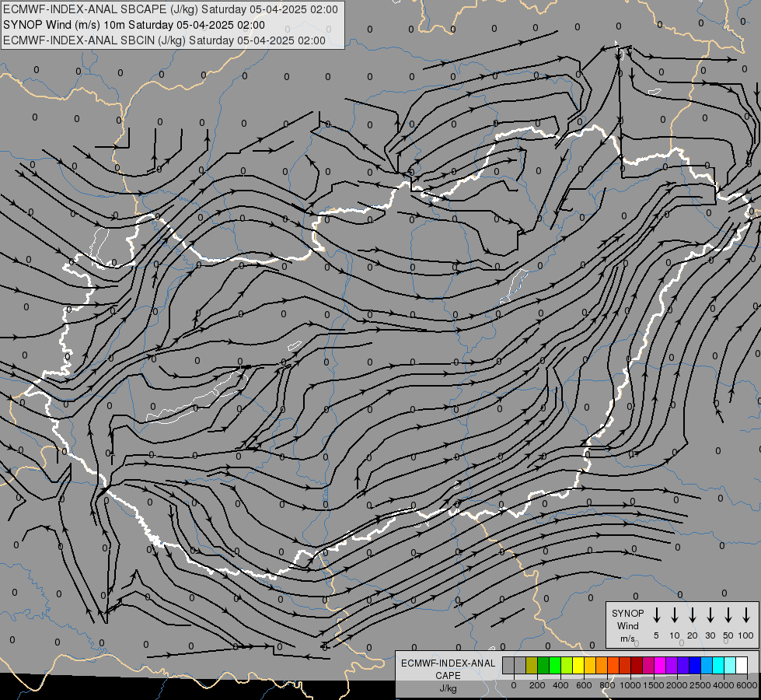
Task: Click the SYNOP Wind 10m title line
Action: 134,25
